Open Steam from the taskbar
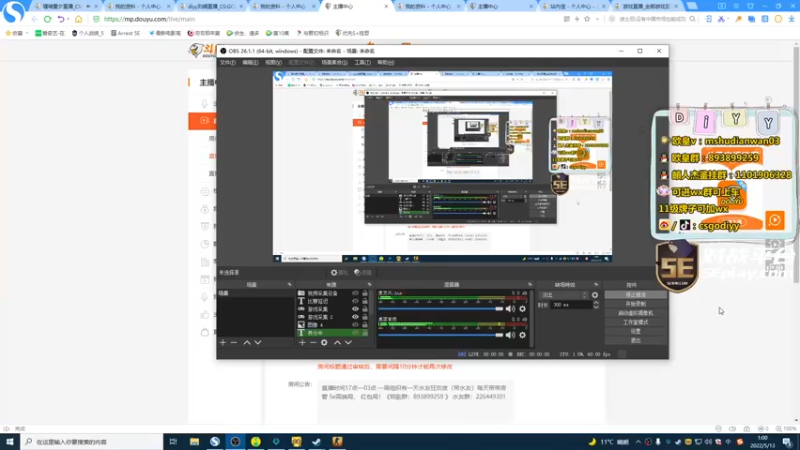Screen dimensions: 800x450 pos(316,441)
